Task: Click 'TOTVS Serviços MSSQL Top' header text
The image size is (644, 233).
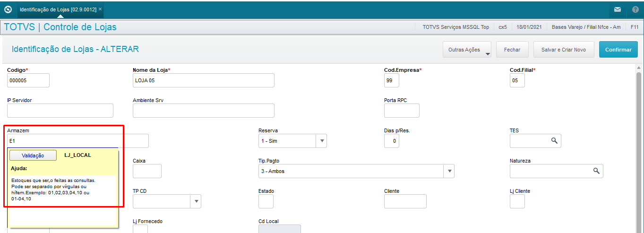Action: (456, 27)
